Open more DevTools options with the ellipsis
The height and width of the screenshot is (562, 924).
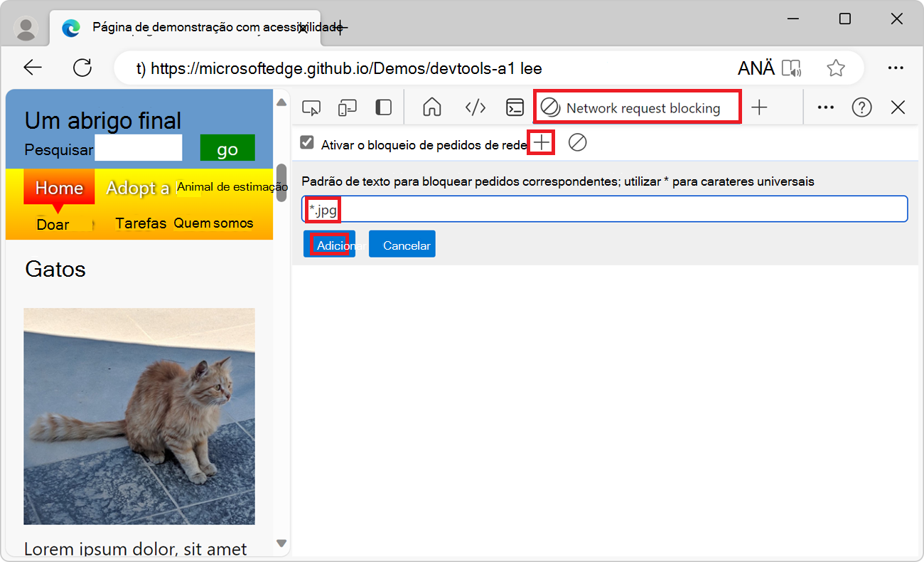[x=825, y=107]
